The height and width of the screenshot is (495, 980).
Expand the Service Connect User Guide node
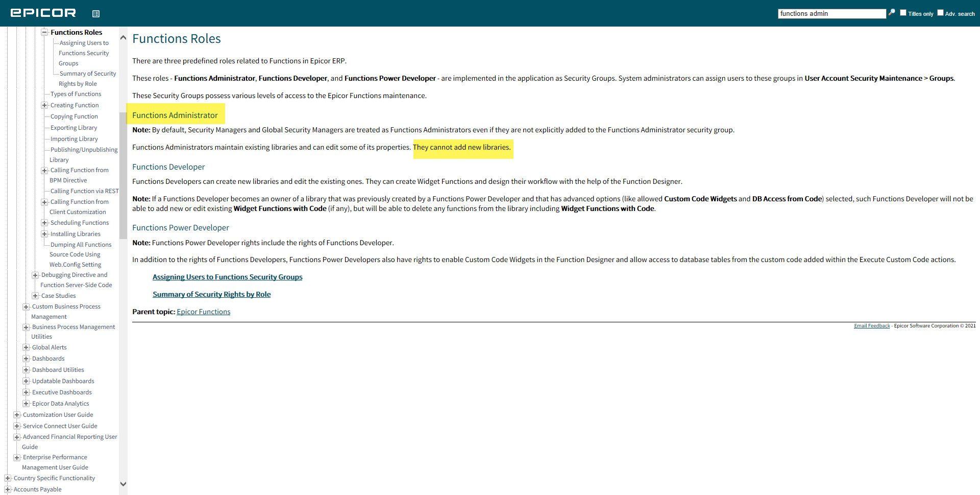(17, 426)
